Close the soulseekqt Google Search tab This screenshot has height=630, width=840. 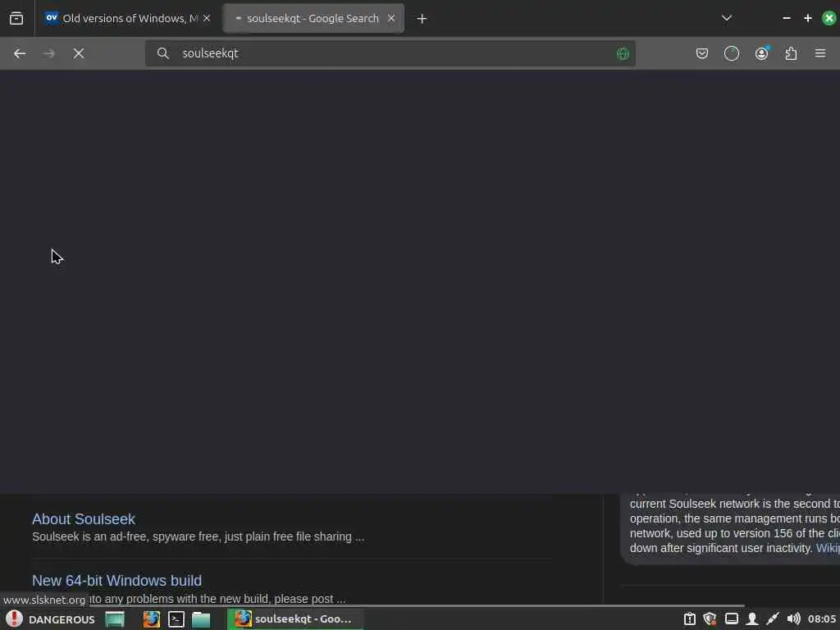[391, 18]
